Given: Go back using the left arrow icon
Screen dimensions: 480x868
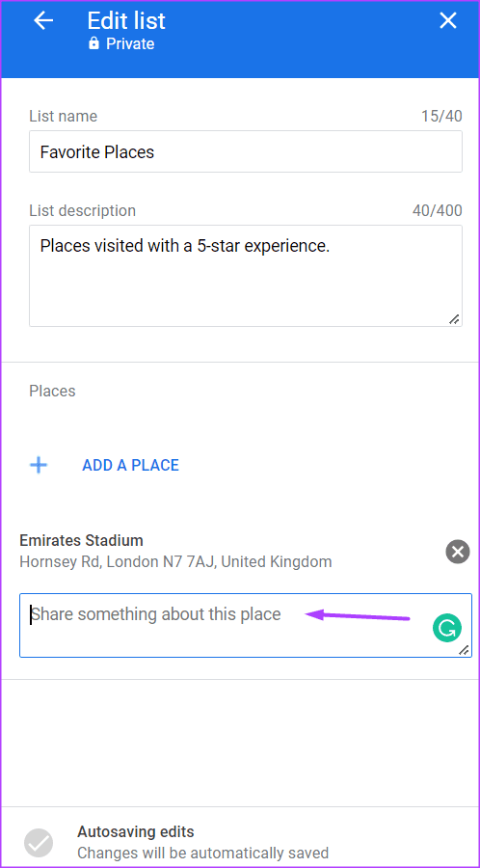Looking at the screenshot, I should tap(43, 20).
